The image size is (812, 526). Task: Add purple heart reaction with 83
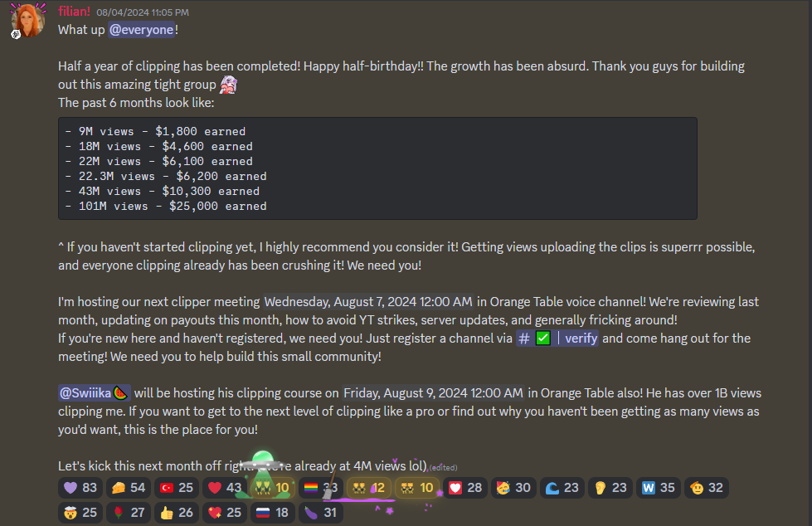pos(80,488)
